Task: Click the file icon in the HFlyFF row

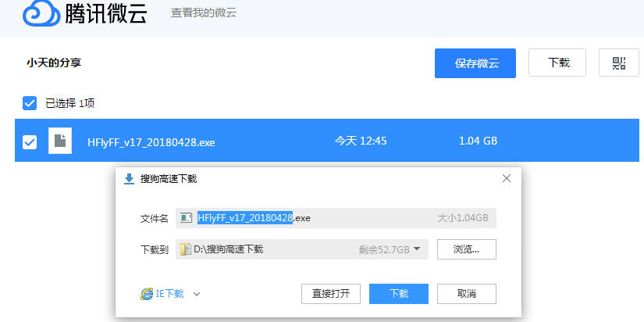Action: 60,141
